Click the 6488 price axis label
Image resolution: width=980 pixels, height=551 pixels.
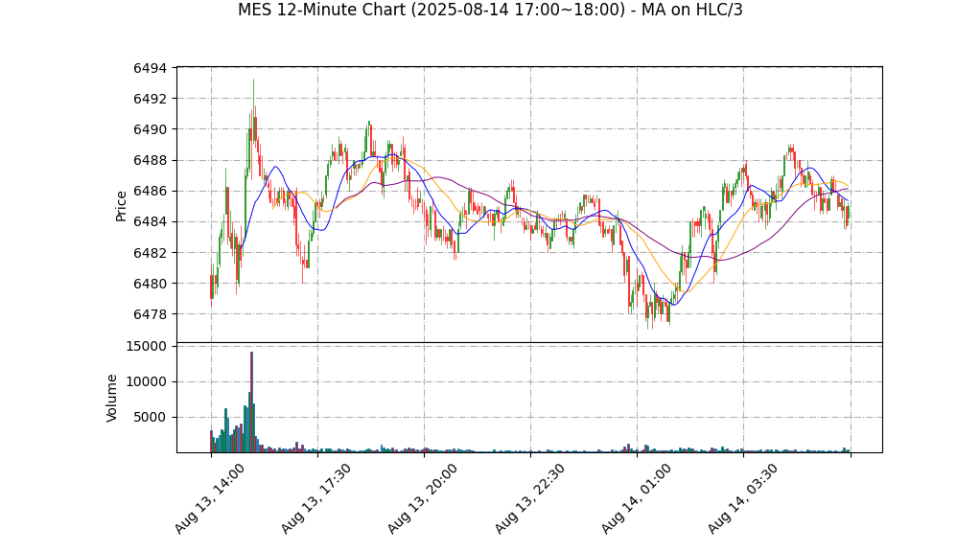(x=150, y=161)
